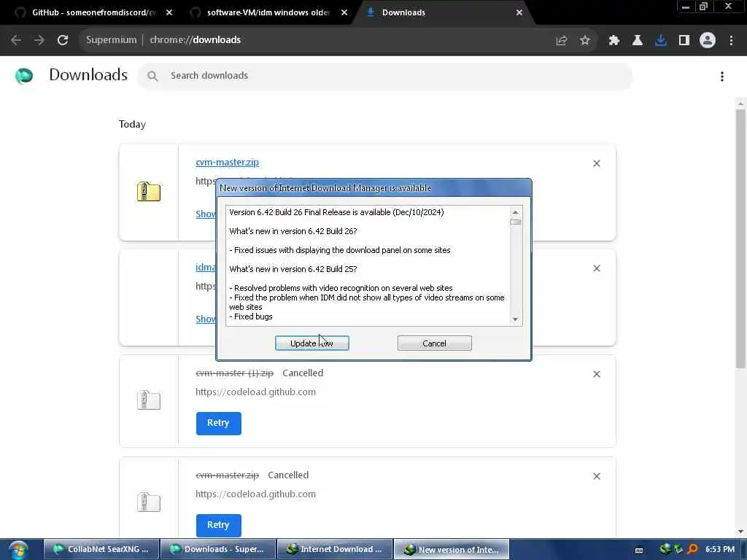Retry the last cancelled cvm-master.zip download
This screenshot has width=747, height=560.
click(218, 525)
